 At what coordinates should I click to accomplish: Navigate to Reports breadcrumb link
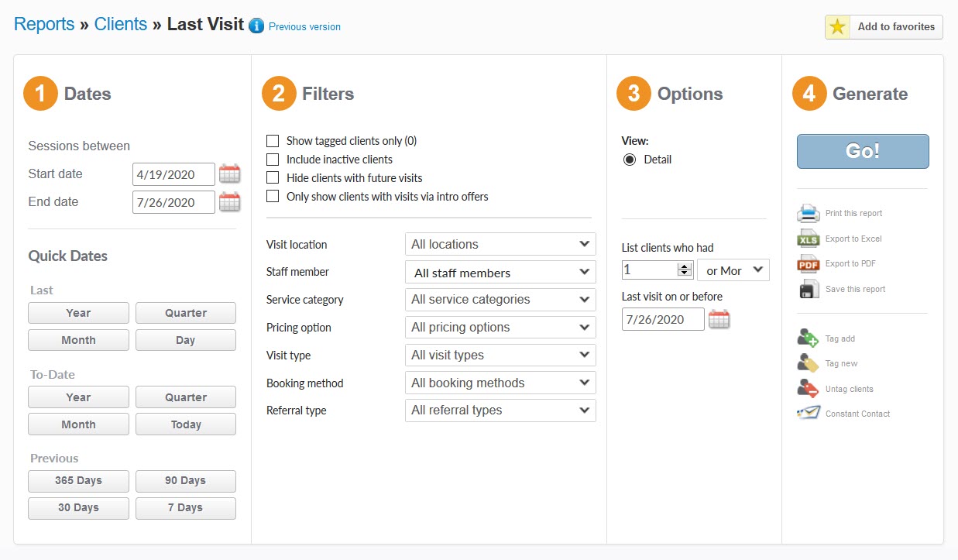click(x=44, y=24)
